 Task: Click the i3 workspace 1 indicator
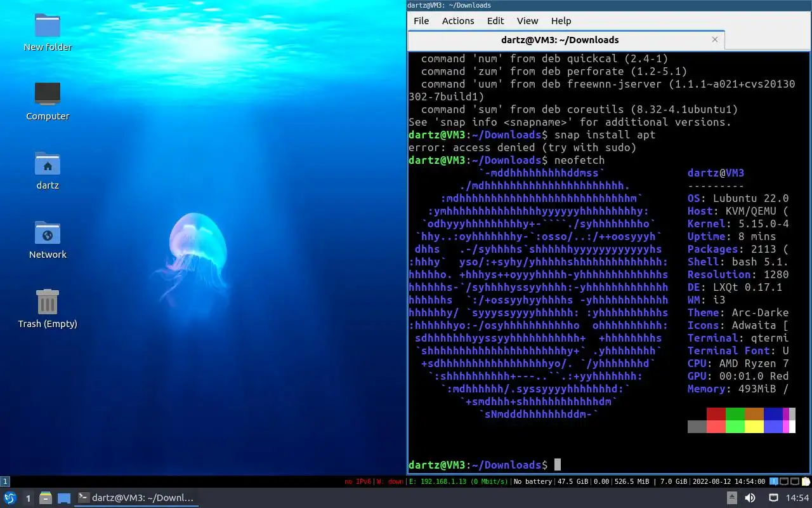click(5, 481)
